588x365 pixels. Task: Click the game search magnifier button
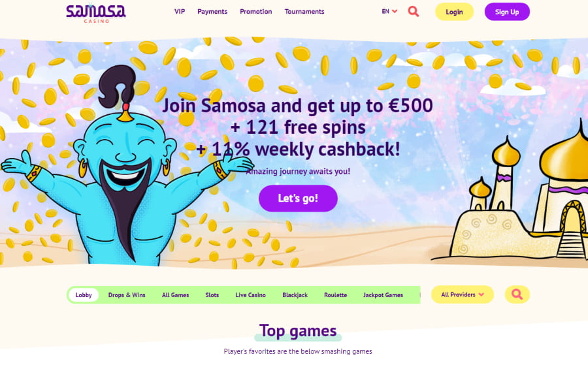pyautogui.click(x=517, y=294)
